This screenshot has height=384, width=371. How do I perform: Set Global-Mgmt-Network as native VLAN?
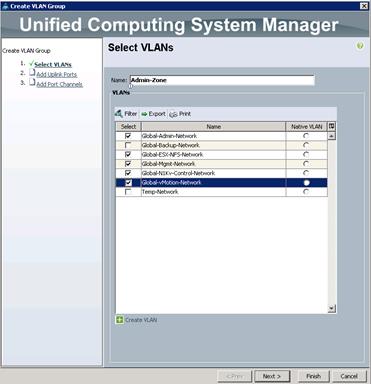[x=306, y=164]
